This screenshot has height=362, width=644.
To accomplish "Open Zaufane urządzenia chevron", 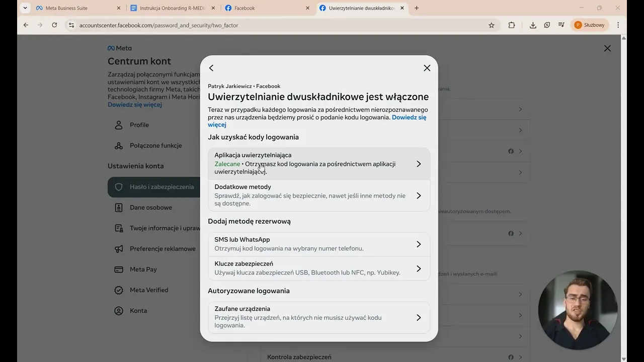I will 419,317.
